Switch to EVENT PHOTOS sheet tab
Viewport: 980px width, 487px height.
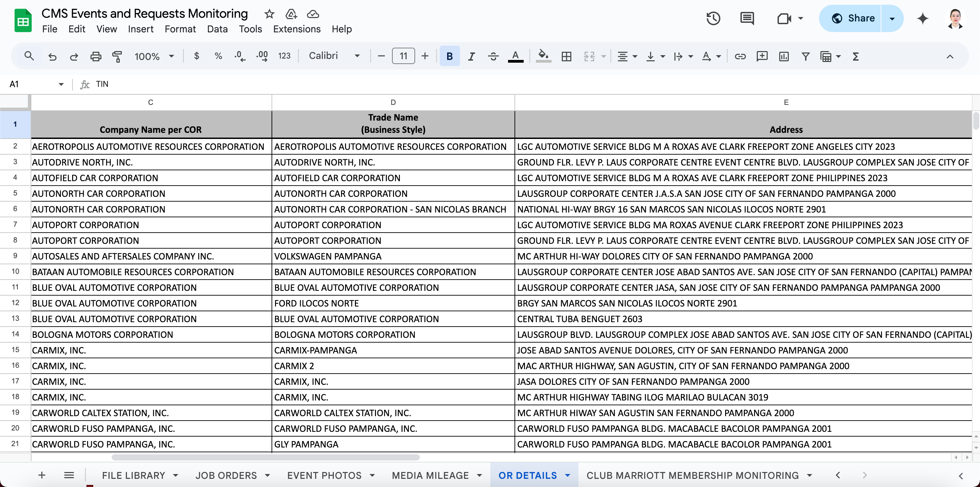tap(324, 475)
